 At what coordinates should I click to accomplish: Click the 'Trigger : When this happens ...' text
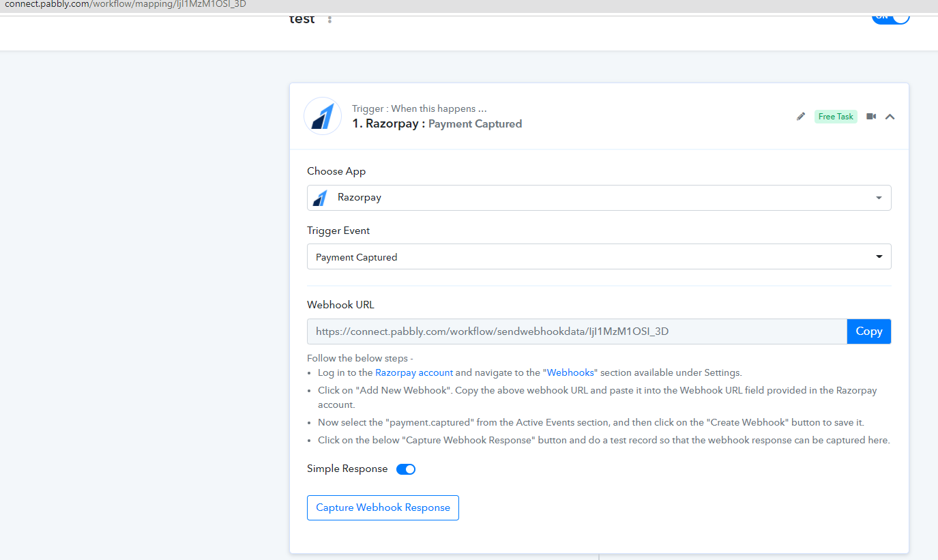(x=420, y=108)
